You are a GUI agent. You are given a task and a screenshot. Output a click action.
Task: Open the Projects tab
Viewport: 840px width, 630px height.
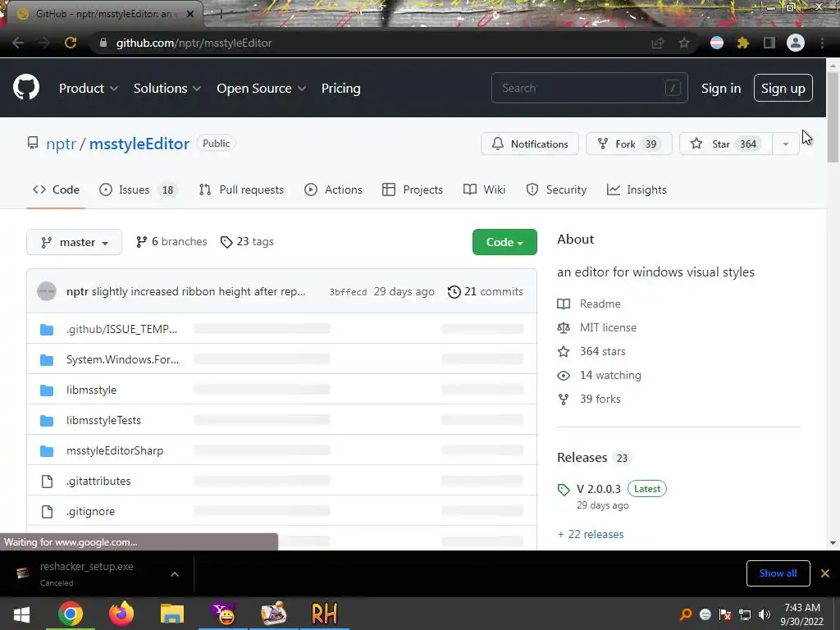[413, 189]
